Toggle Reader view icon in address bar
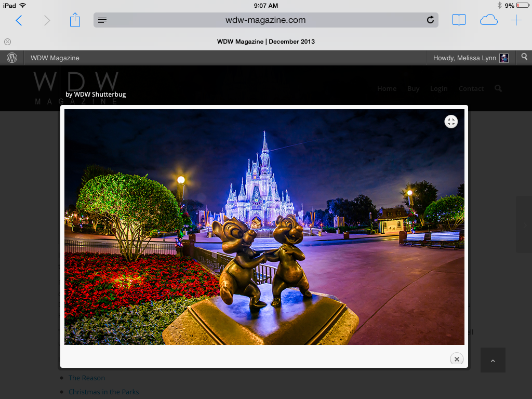 click(102, 20)
